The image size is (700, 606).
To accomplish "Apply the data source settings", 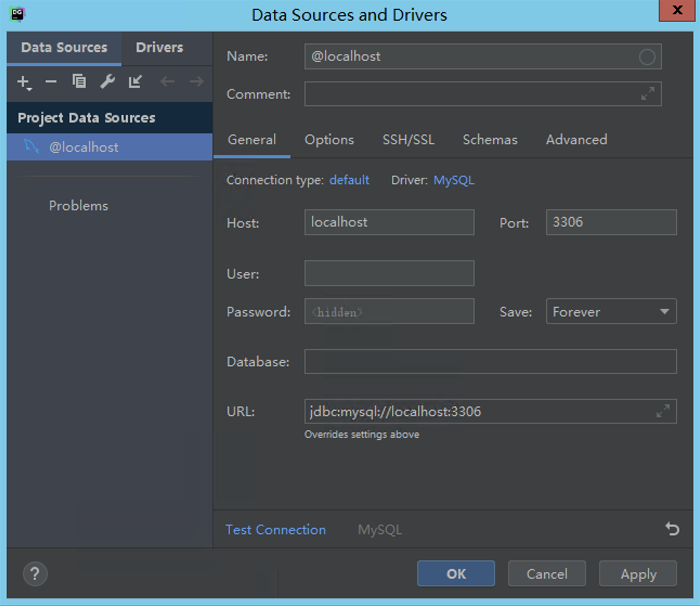I will (x=638, y=573).
